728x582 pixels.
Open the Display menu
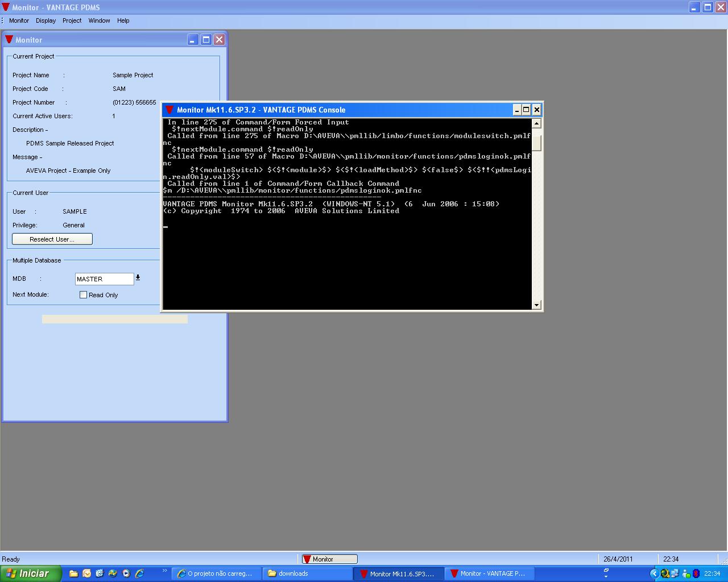[x=45, y=20]
